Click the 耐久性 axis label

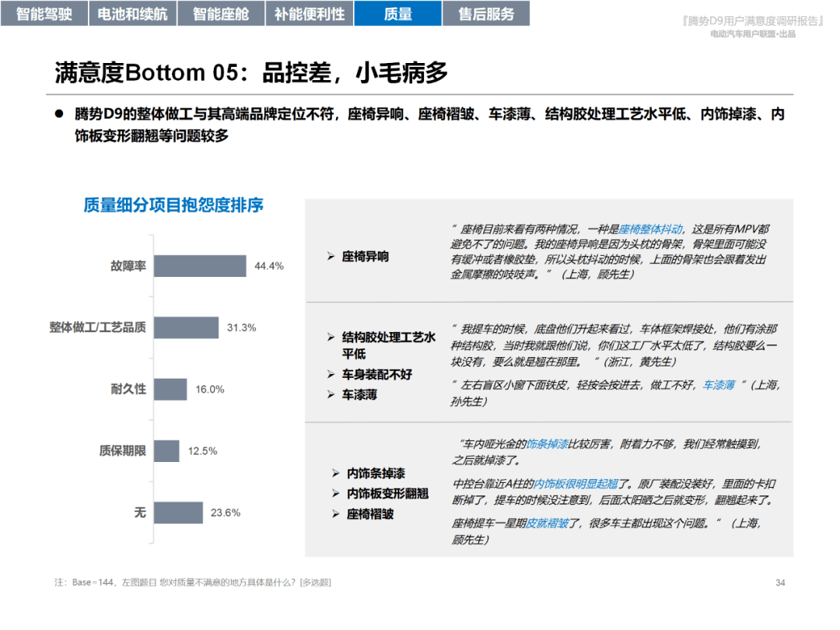(128, 389)
